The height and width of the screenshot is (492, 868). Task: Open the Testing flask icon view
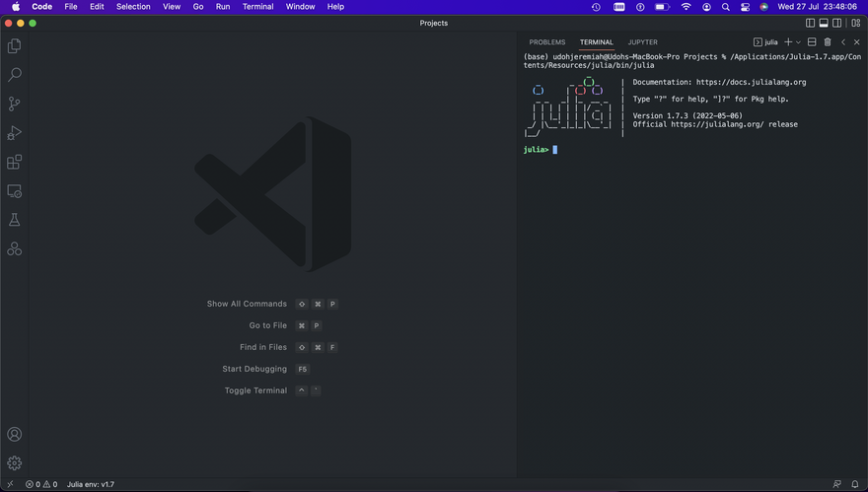coord(15,220)
